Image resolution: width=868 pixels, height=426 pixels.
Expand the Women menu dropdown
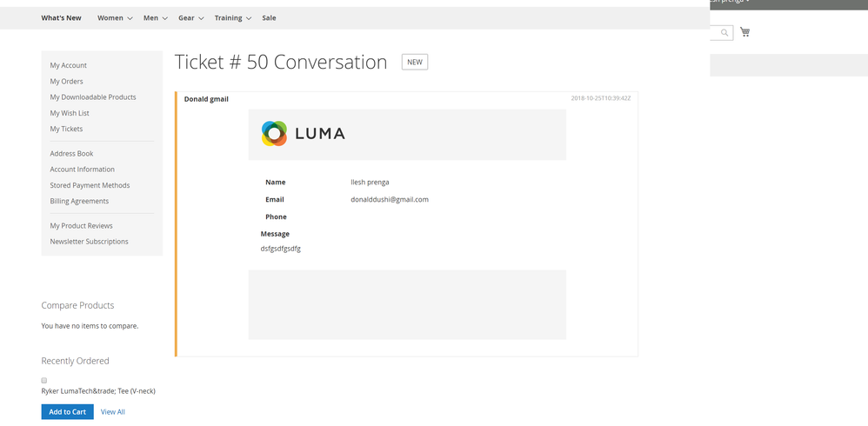point(115,17)
